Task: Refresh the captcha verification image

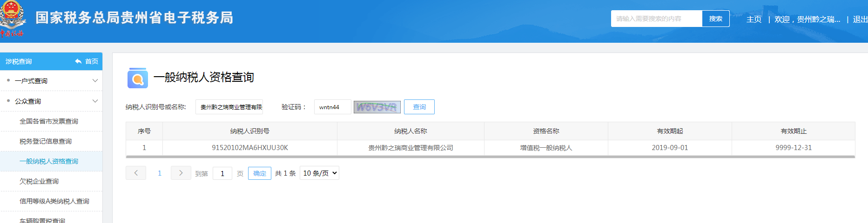Action: 377,107
